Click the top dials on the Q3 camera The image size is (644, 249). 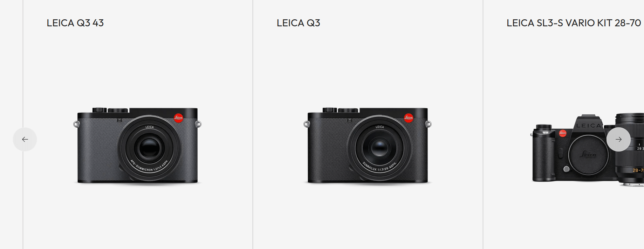click(341, 110)
